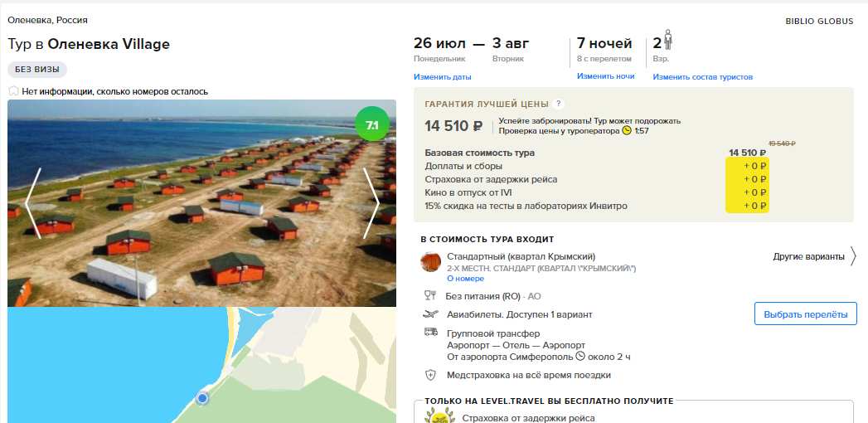Click the tourist person icon near 2
The width and height of the screenshot is (868, 423).
click(x=668, y=41)
